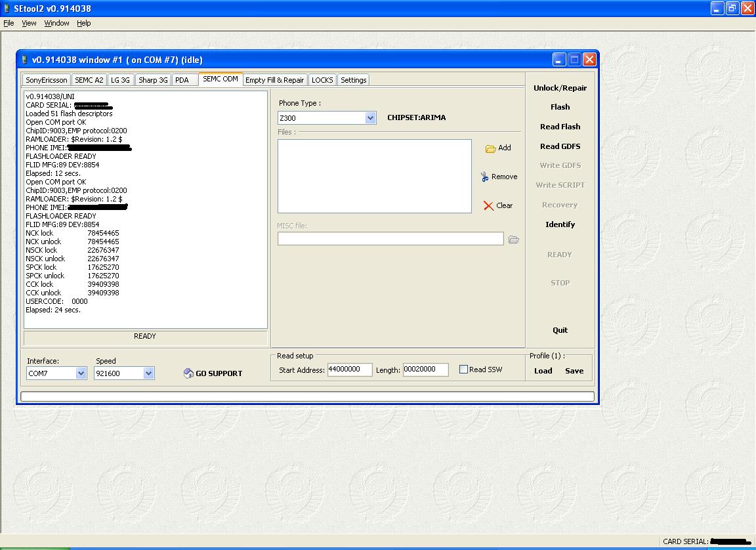The height and width of the screenshot is (550, 756).
Task: Click the 'CCK unlock 39409398' log line
Action: coord(72,293)
